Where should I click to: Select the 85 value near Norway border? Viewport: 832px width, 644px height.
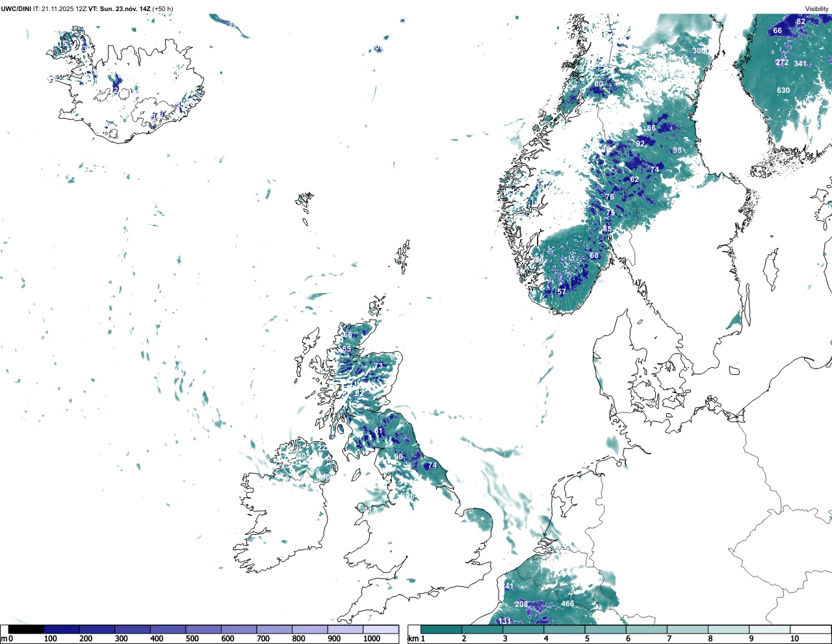pos(607,229)
